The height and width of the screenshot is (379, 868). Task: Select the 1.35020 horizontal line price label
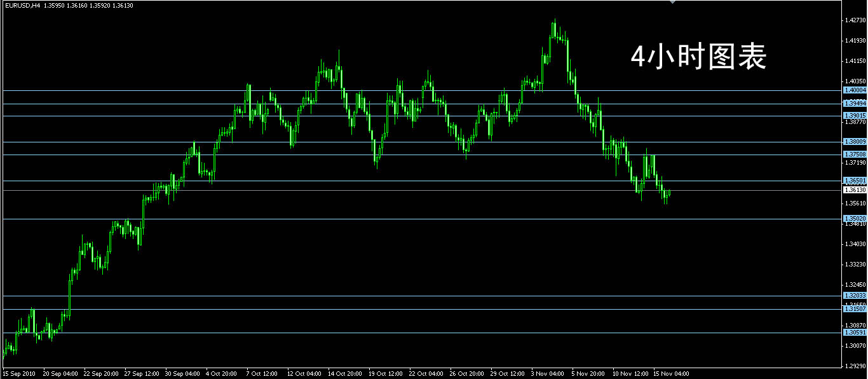(855, 218)
